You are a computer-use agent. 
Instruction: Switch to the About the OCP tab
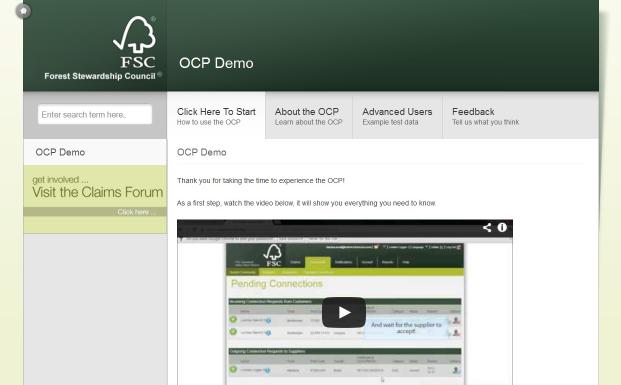tap(309, 116)
